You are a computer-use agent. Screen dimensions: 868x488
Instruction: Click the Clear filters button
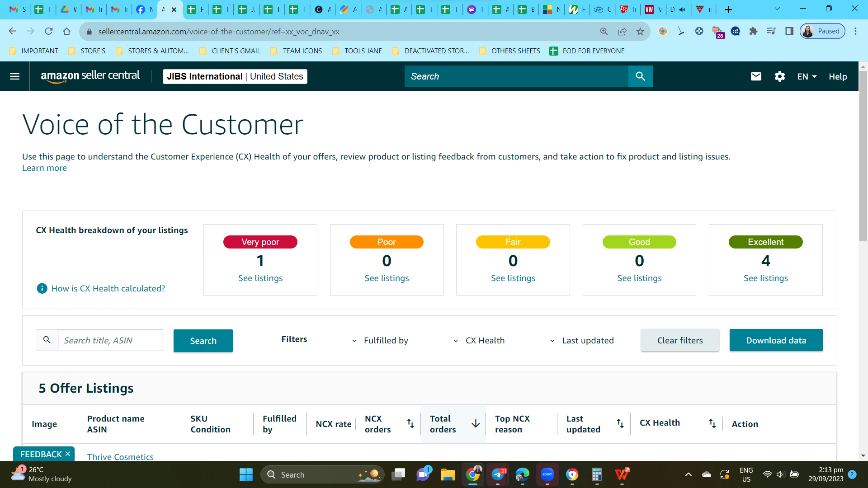680,340
